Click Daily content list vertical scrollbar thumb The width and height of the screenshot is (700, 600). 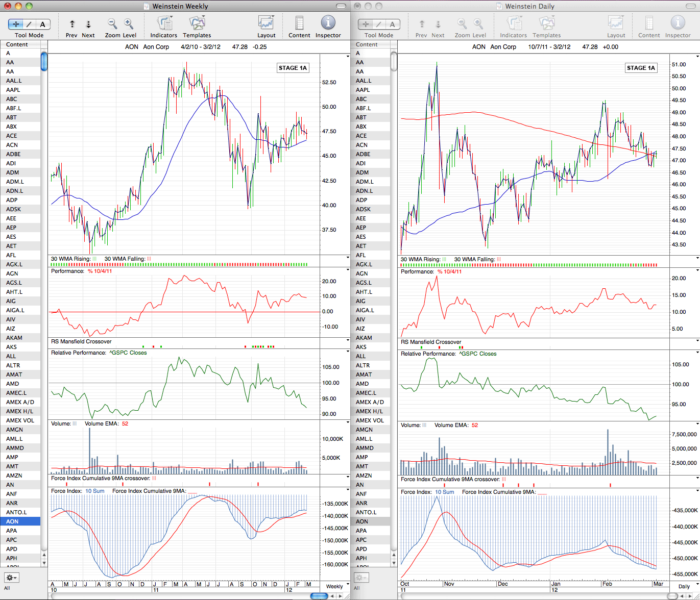[x=394, y=61]
